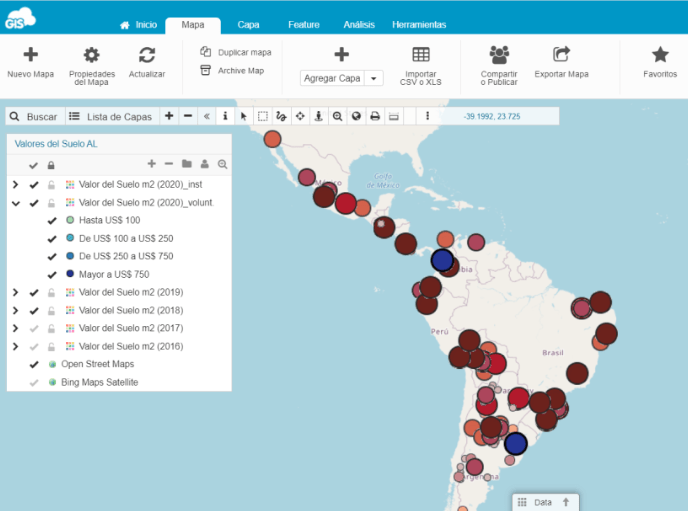The height and width of the screenshot is (511, 688).
Task: Select the rectangle selection tool in map toolbar
Action: pos(262,116)
